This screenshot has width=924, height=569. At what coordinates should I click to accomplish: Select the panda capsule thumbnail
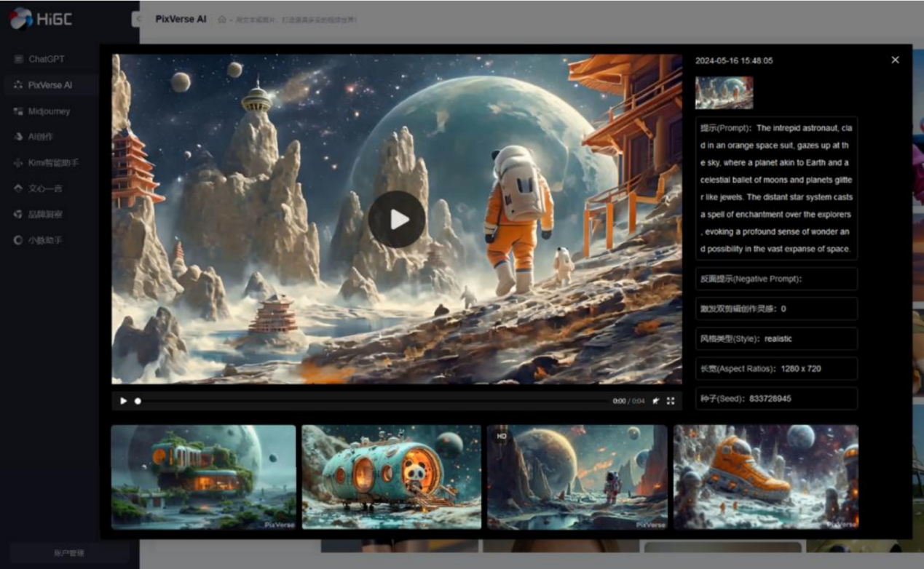tap(391, 477)
